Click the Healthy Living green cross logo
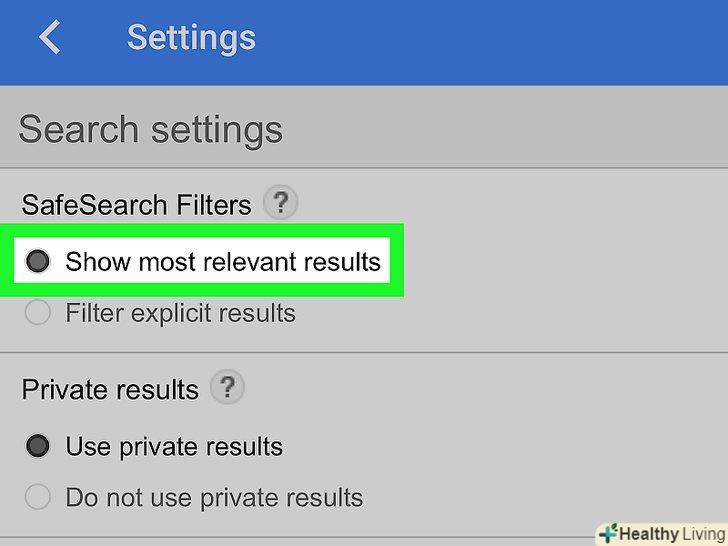Screen dimensions: 728x546 click(607, 533)
